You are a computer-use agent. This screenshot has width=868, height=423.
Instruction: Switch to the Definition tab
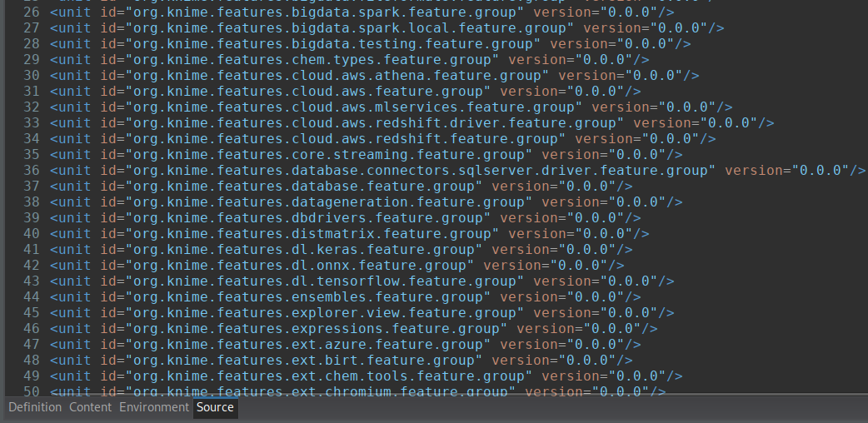35,407
